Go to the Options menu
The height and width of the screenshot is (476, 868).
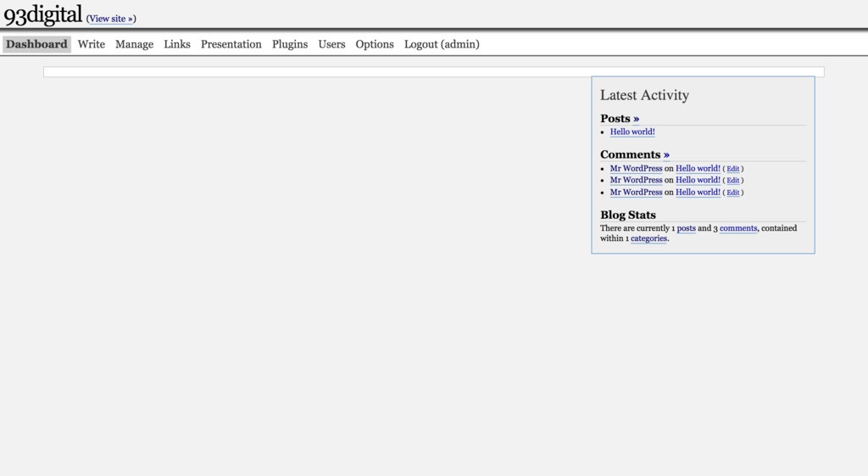[375, 44]
